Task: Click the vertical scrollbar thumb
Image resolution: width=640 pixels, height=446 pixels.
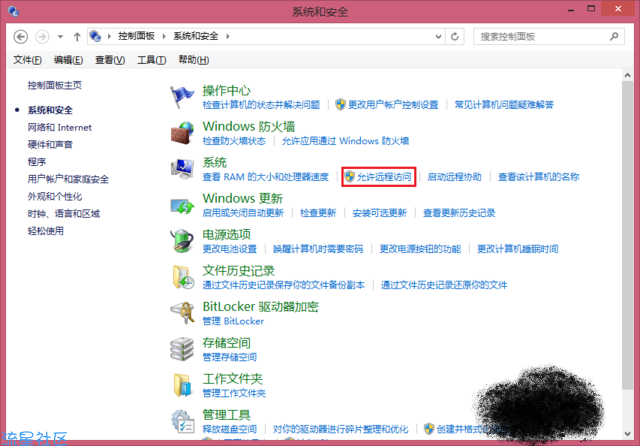Action: pos(627,235)
